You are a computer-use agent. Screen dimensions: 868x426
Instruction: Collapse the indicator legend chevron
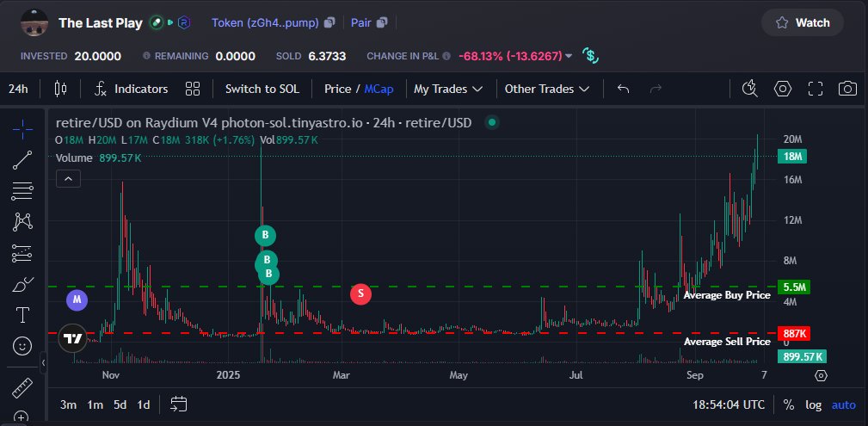click(68, 178)
